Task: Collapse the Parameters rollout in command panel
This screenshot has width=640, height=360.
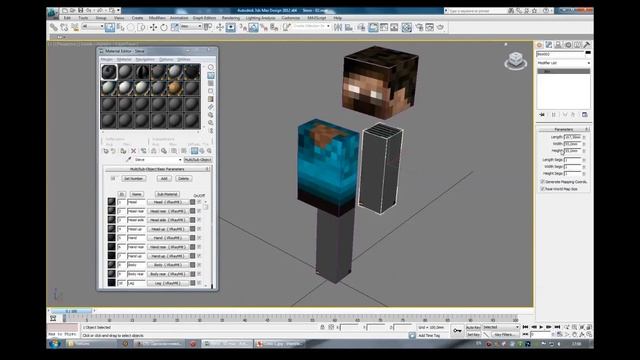Action: tap(564, 129)
